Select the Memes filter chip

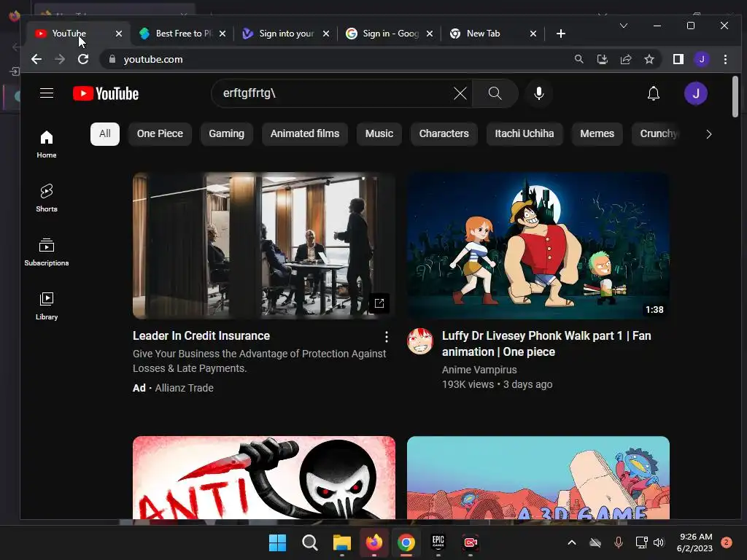pos(597,134)
